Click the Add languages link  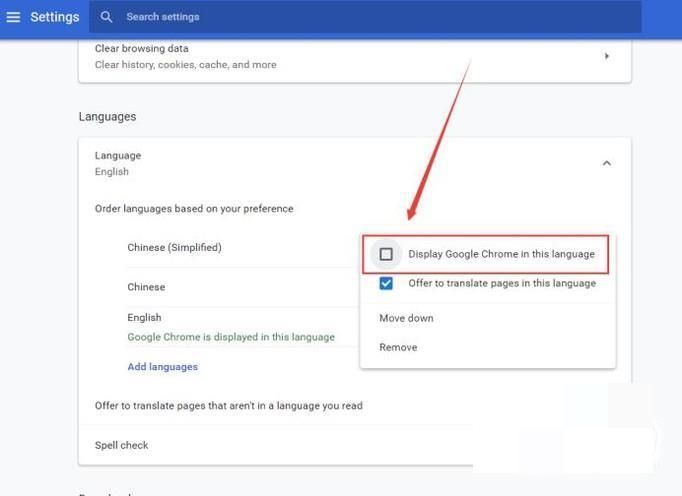[x=163, y=367]
